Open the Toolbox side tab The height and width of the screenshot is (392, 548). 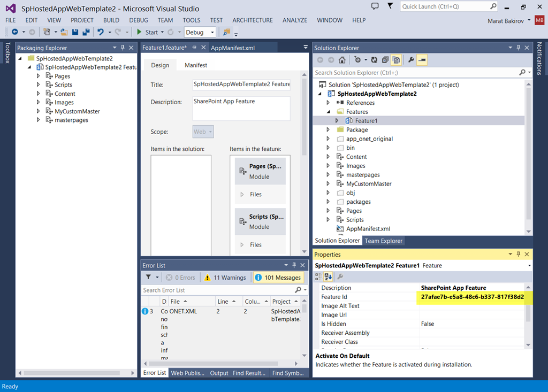(x=7, y=53)
